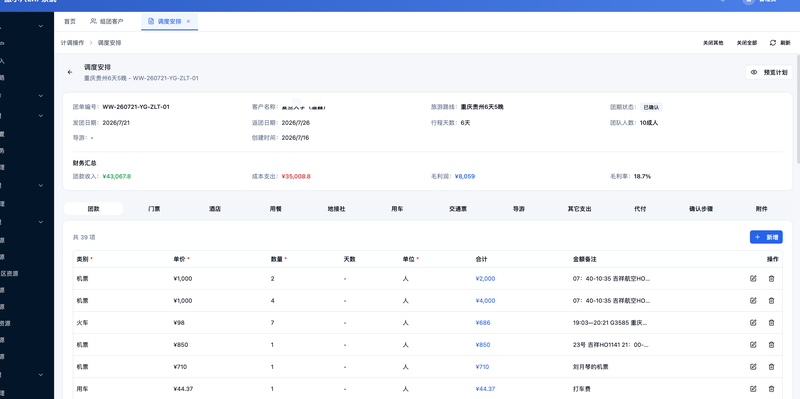Delete the 刘月琴的机票 row
This screenshot has height=399, width=800.
pyautogui.click(x=771, y=366)
